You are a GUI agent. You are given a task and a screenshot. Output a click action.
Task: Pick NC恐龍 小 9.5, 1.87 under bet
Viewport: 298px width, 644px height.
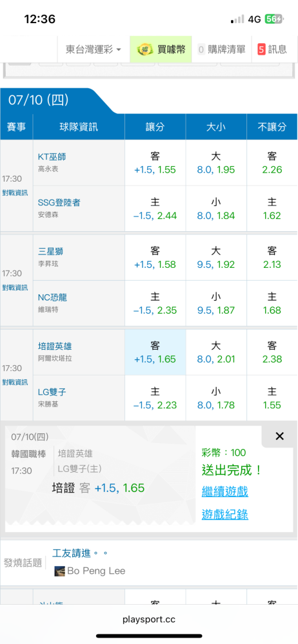[216, 303]
